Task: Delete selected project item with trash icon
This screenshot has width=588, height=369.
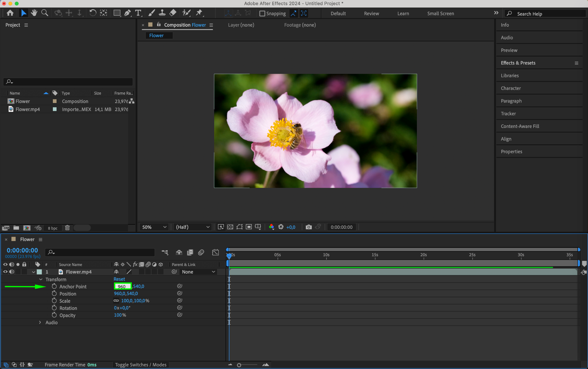Action: (67, 228)
